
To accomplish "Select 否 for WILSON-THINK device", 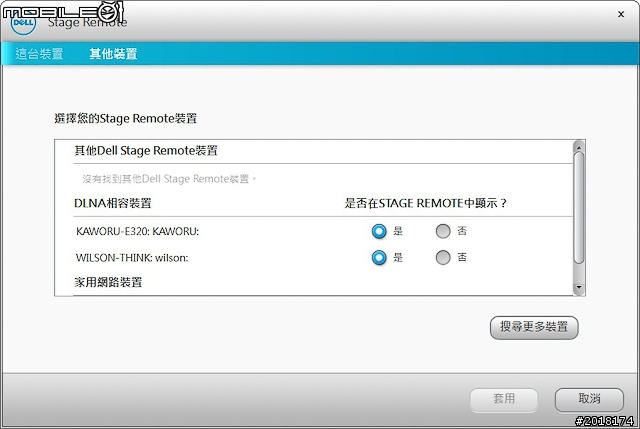I will (443, 258).
